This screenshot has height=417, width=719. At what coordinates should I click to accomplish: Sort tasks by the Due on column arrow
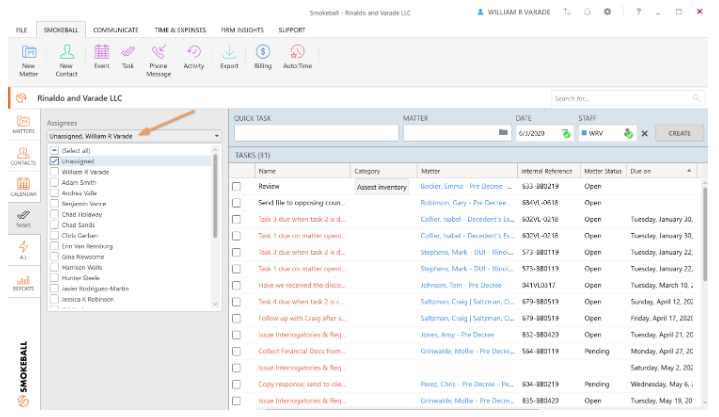(689, 171)
